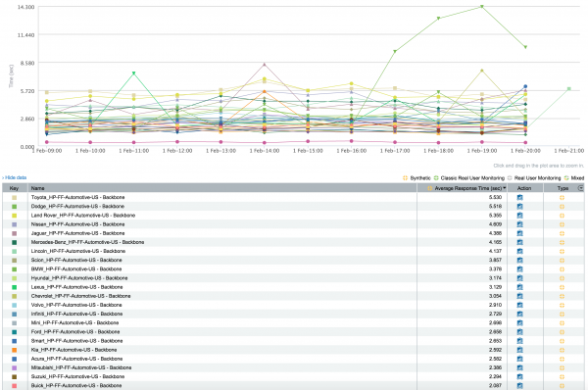This screenshot has width=588, height=390.
Task: Collapse the table using Hide data
Action: (15, 177)
